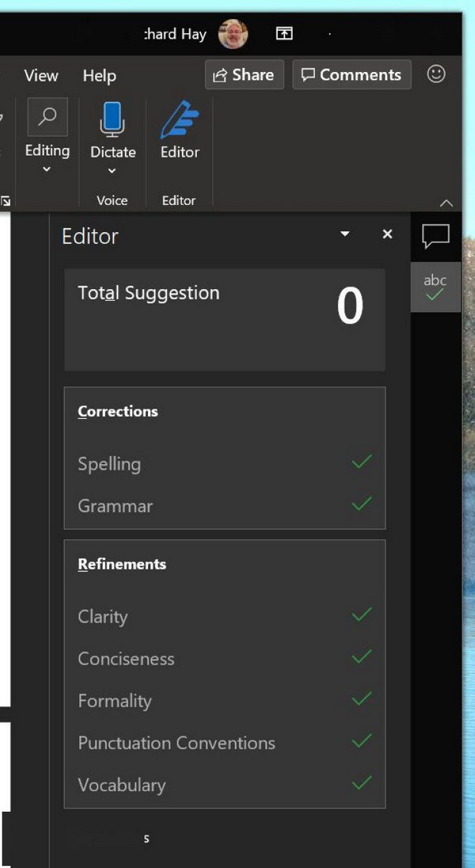This screenshot has width=475, height=868.
Task: Expand the Editing dropdown arrow
Action: [47, 169]
